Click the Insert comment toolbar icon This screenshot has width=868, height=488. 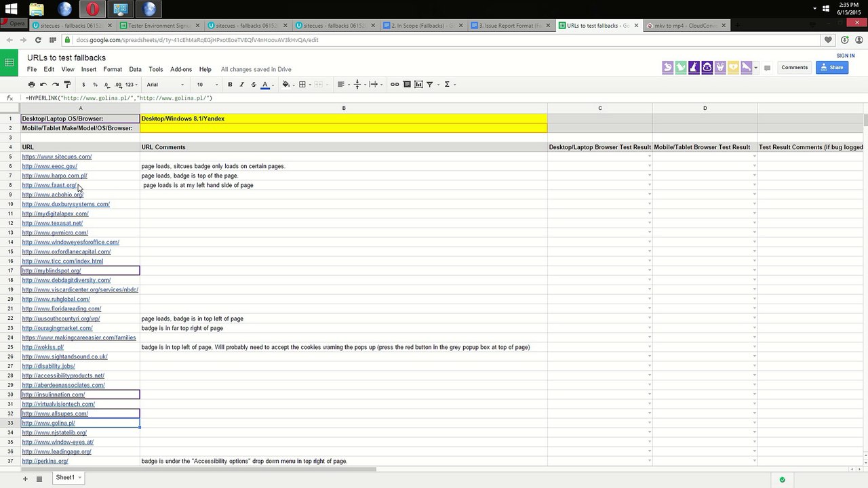(x=407, y=85)
